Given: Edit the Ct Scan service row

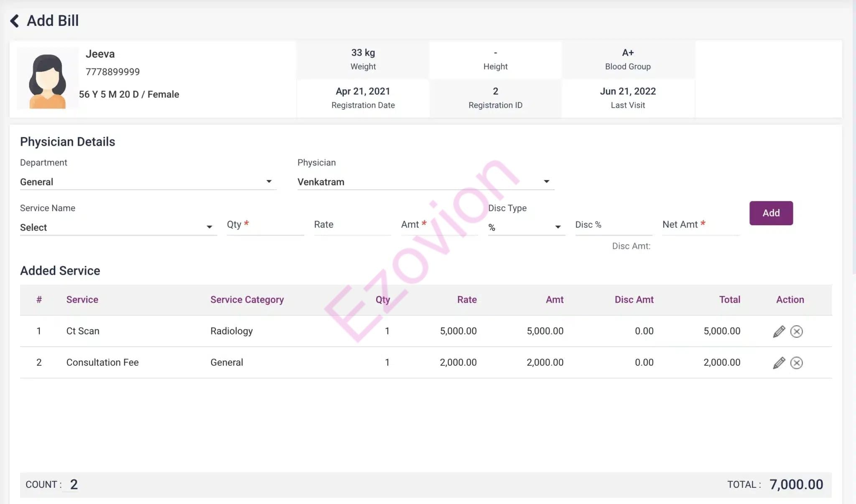Looking at the screenshot, I should pyautogui.click(x=779, y=332).
